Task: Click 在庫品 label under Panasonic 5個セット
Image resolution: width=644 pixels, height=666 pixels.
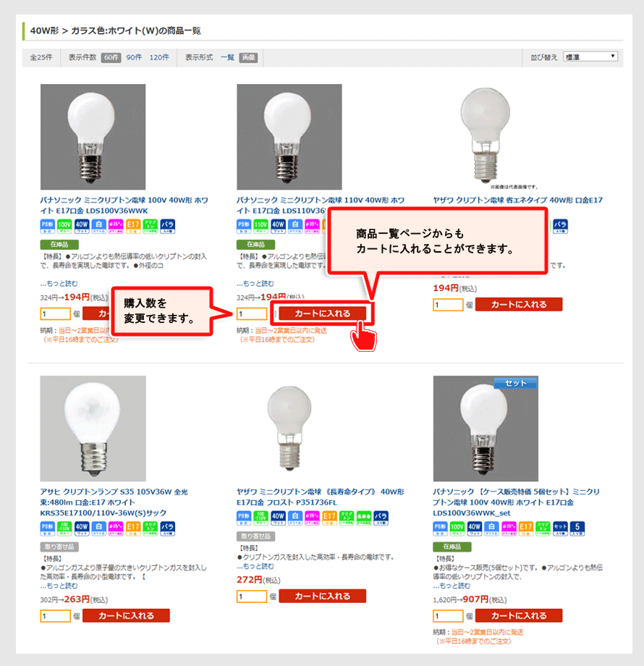Action: tap(452, 547)
